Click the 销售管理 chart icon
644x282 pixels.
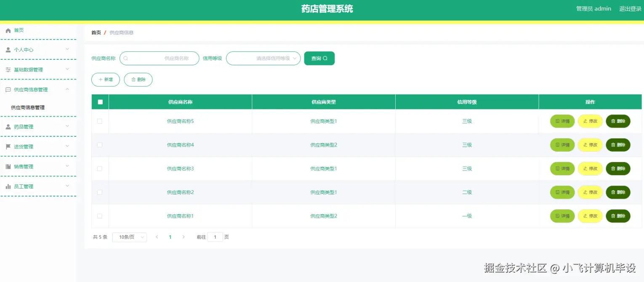coord(7,166)
